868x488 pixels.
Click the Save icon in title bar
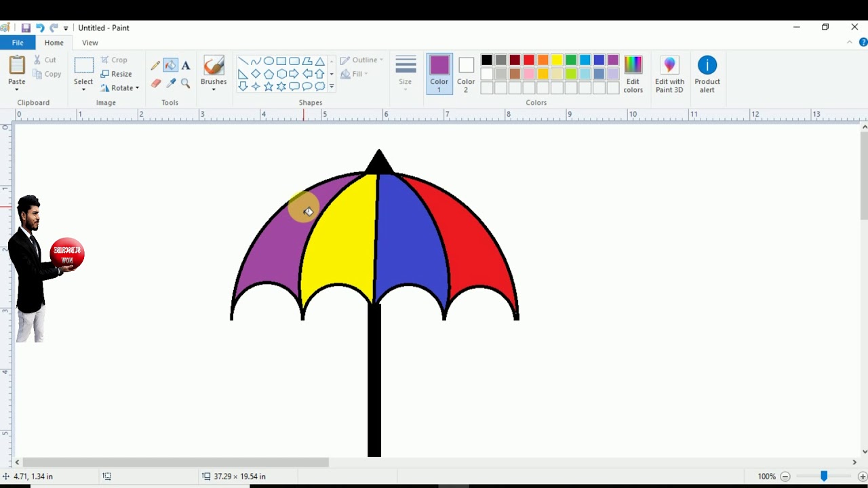click(x=26, y=28)
